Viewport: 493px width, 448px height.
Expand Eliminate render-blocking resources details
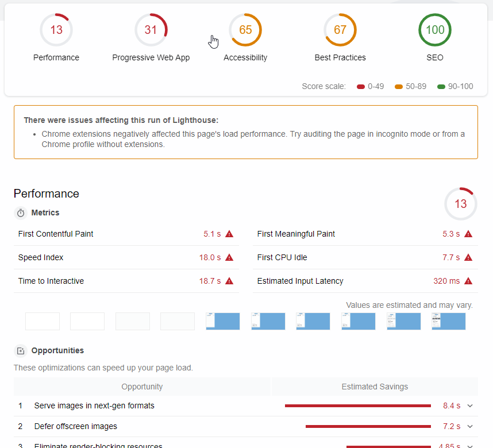pos(470,445)
